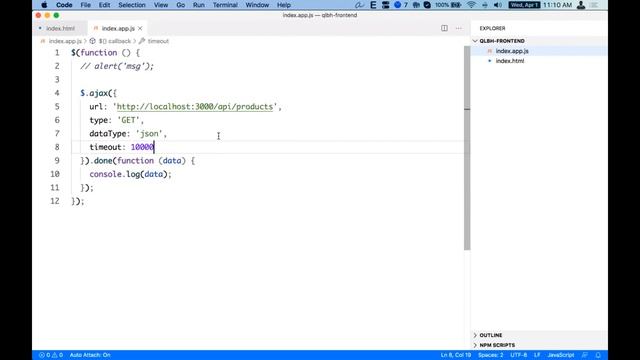Change indentation via Spaces: 2
This screenshot has width=640, height=360.
click(x=491, y=355)
